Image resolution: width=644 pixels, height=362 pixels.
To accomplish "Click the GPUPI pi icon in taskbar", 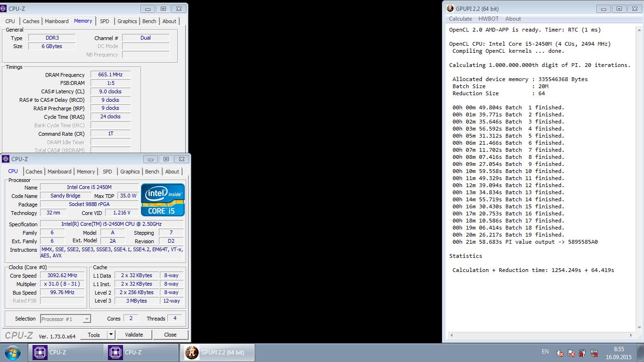I will [191, 353].
